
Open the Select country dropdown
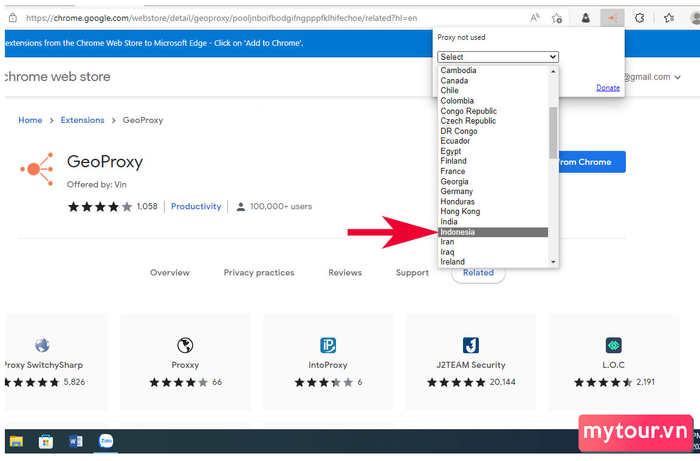pyautogui.click(x=498, y=57)
